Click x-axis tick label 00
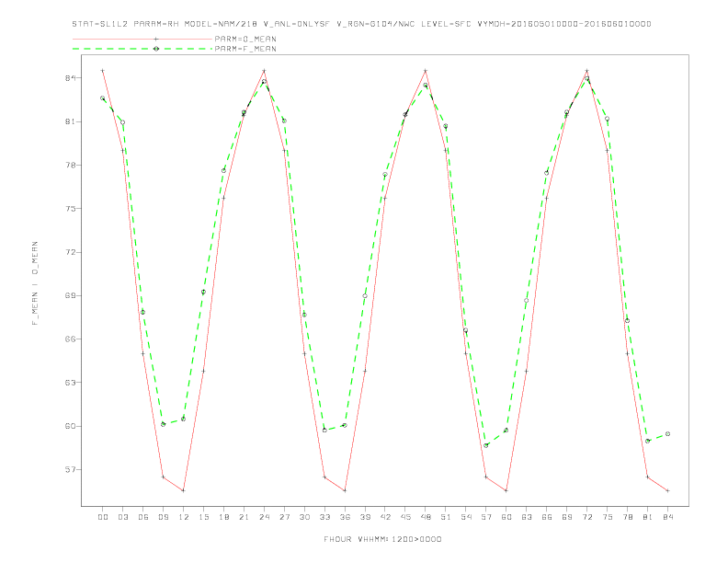 [103, 517]
